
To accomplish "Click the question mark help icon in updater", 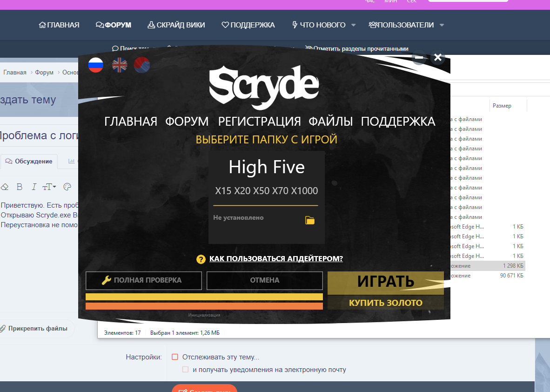I will (x=200, y=259).
